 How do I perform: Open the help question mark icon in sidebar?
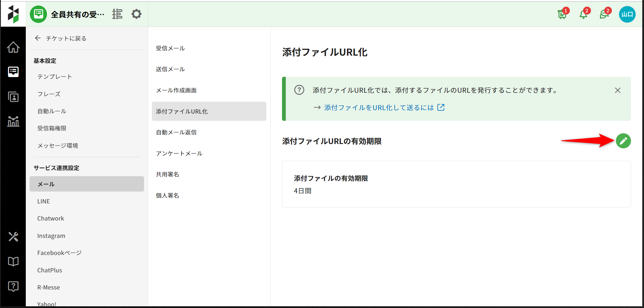click(x=13, y=286)
